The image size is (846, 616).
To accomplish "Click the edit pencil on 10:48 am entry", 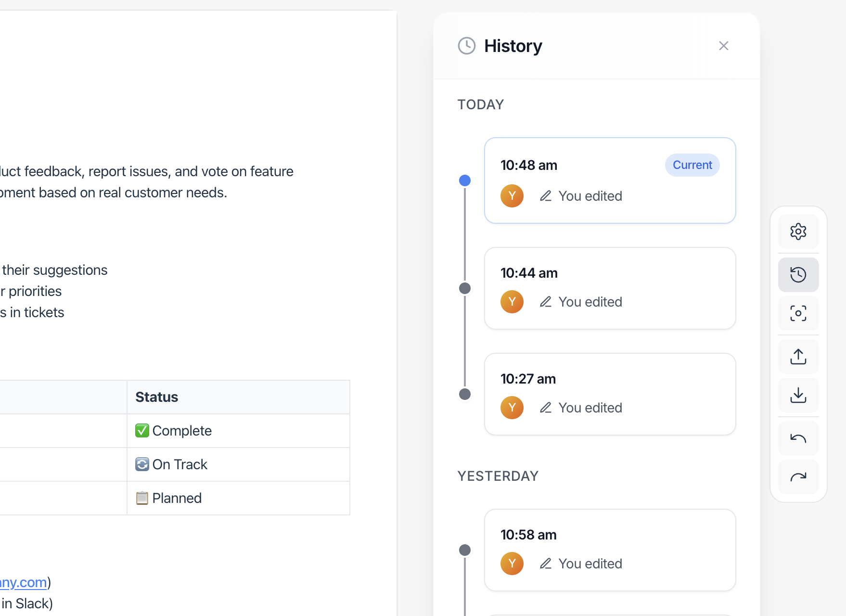I will coord(546,196).
